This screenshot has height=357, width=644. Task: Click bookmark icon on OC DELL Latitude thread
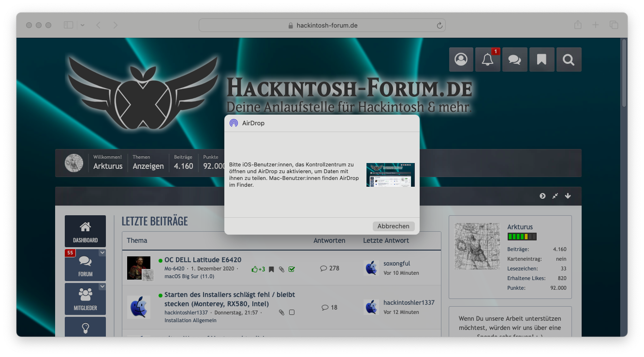(271, 269)
